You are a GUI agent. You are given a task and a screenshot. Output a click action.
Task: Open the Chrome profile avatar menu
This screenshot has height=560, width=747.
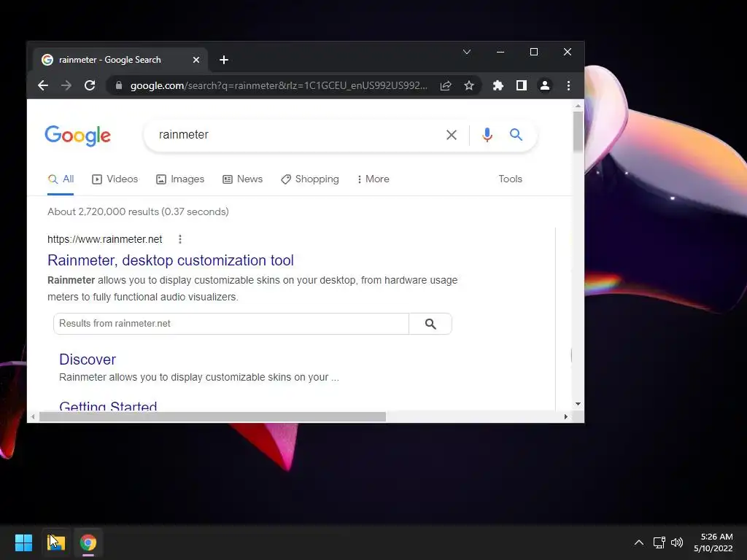click(544, 86)
